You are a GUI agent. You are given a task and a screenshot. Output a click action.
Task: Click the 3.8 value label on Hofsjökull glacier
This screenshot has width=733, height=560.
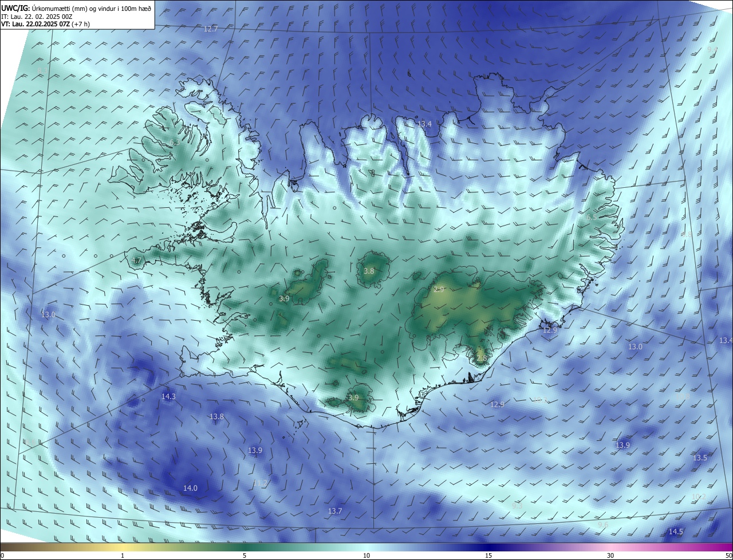coord(369,271)
